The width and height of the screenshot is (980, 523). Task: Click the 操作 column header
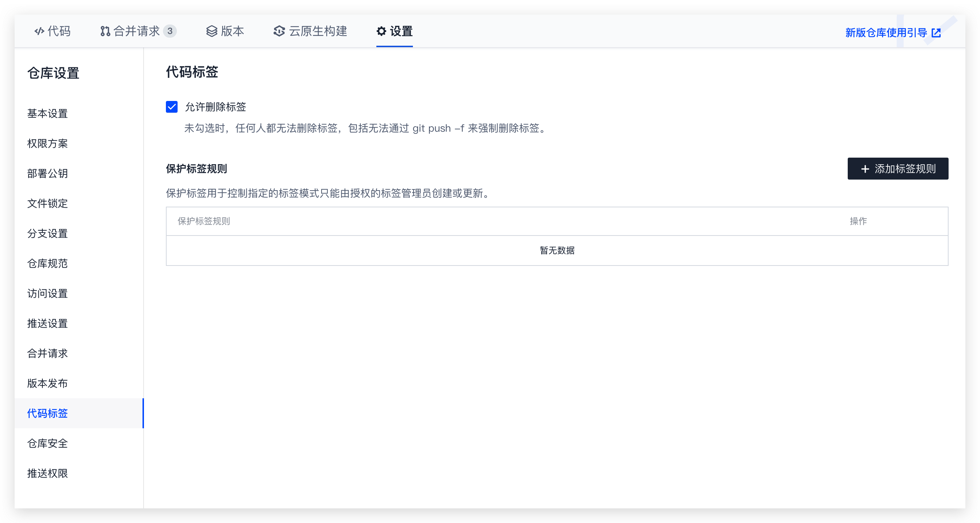pyautogui.click(x=858, y=221)
